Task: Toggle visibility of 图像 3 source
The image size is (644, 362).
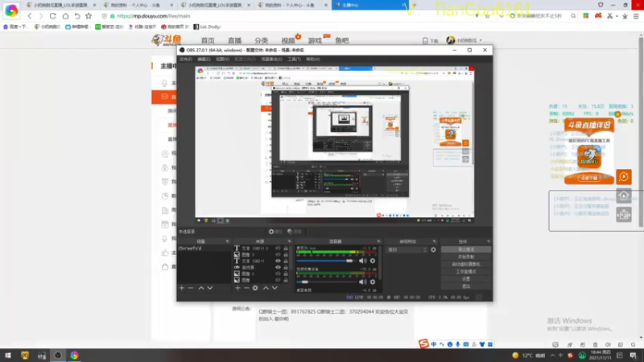Action: pyautogui.click(x=278, y=254)
